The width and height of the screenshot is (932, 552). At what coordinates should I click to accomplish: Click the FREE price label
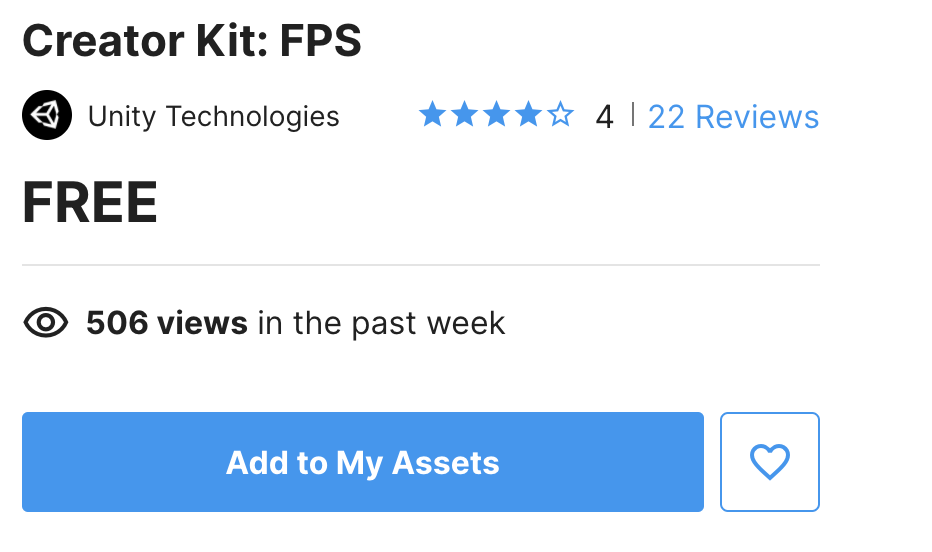pos(90,203)
